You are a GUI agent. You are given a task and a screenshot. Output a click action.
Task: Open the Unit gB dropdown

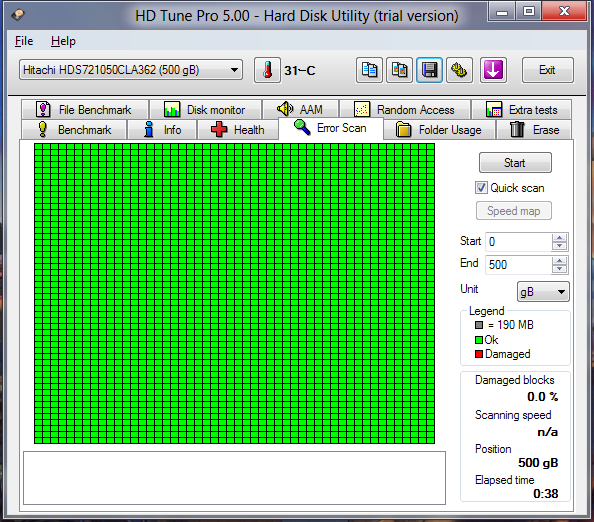(x=543, y=292)
